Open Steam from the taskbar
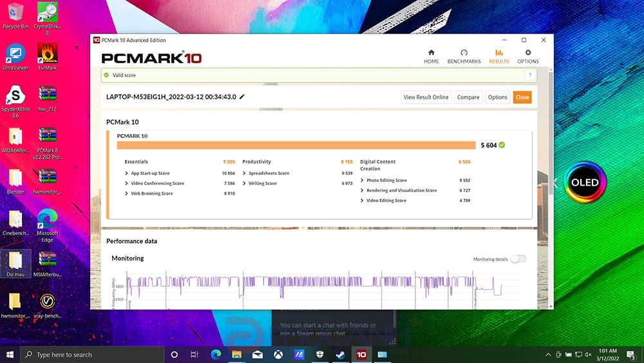 coord(340,355)
